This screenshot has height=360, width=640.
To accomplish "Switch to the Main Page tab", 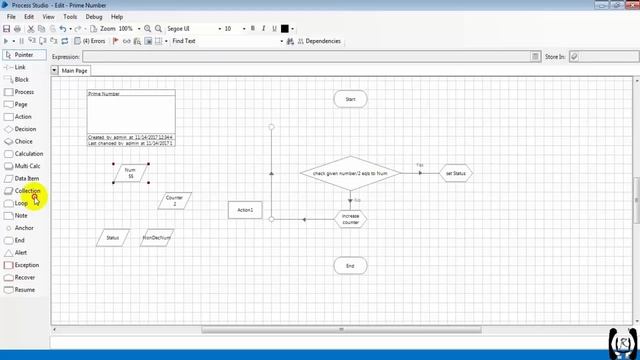I will (x=74, y=71).
